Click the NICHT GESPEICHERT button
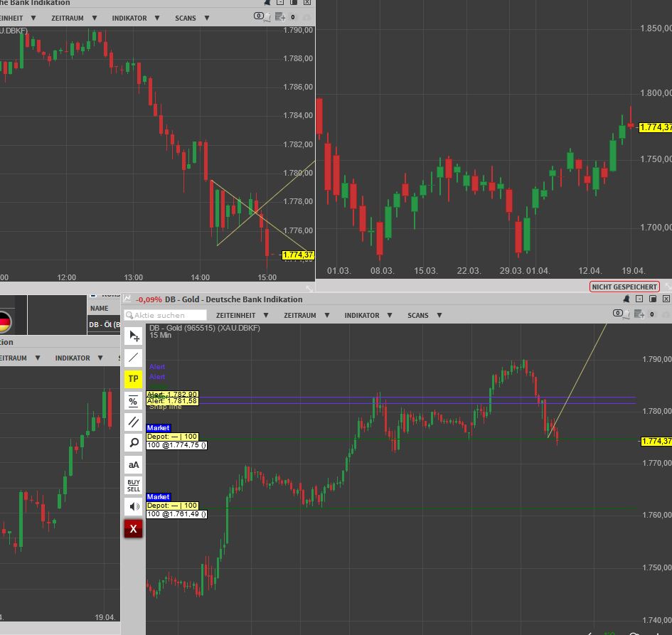The height and width of the screenshot is (635, 672). (624, 287)
